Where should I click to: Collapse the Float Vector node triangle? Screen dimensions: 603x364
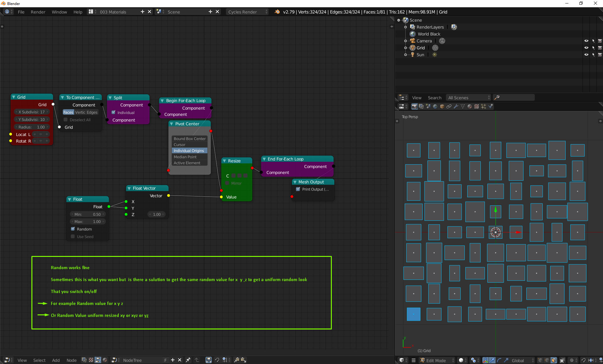click(129, 188)
